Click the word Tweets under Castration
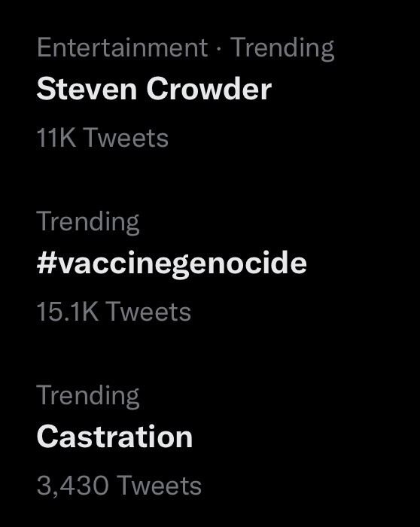The image size is (420, 527). [159, 486]
